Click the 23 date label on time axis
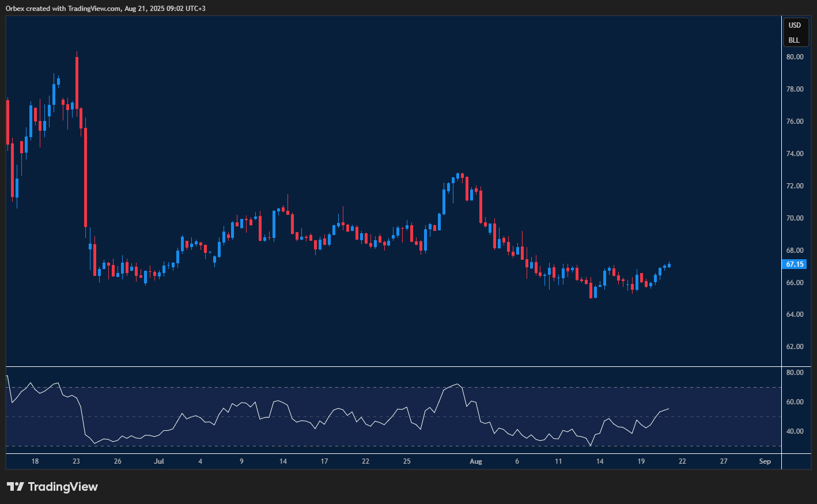 coord(77,461)
